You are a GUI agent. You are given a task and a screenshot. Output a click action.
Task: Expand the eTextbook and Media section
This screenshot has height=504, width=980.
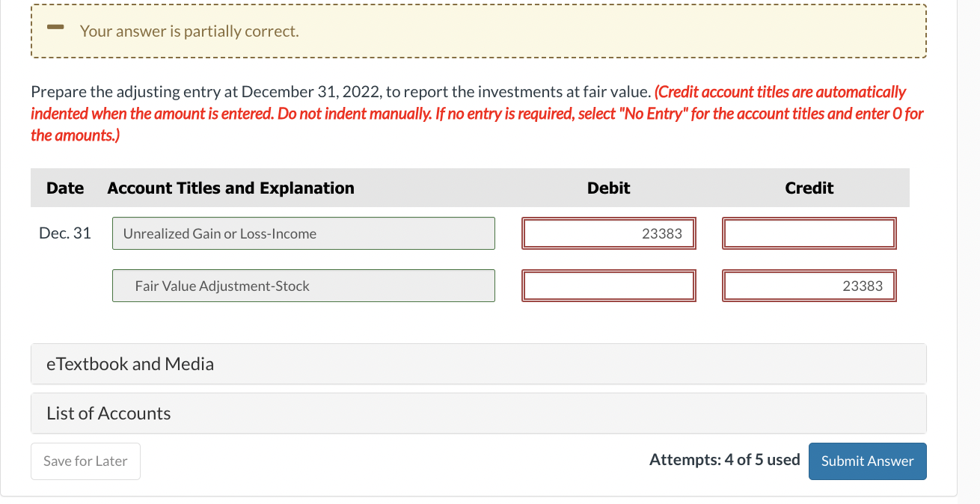[x=130, y=364]
